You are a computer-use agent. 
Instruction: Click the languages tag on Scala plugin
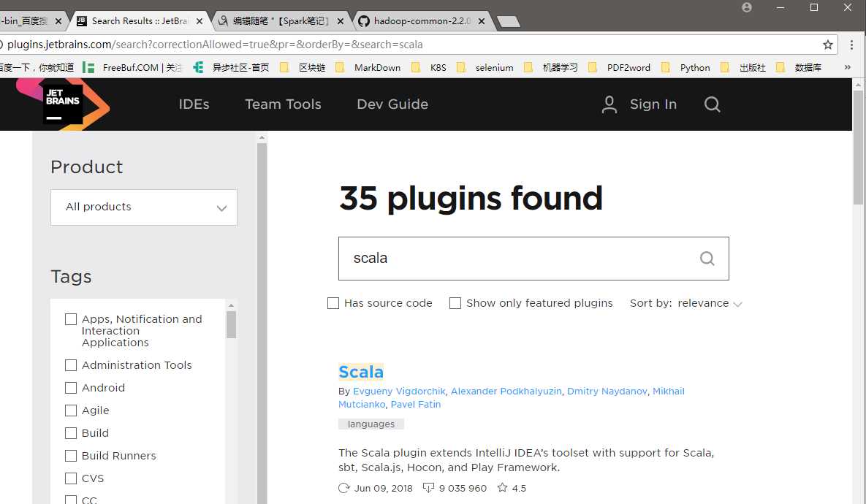pos(371,424)
